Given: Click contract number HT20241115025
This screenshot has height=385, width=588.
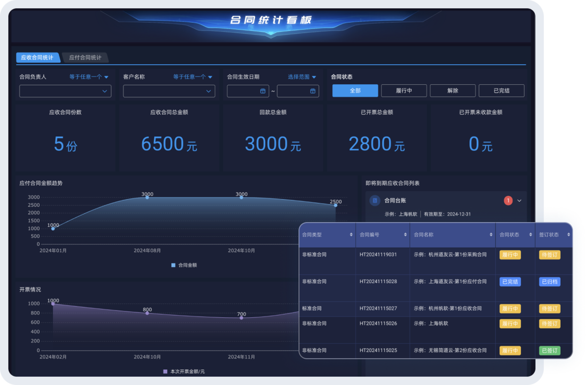Looking at the screenshot, I should click(378, 350).
